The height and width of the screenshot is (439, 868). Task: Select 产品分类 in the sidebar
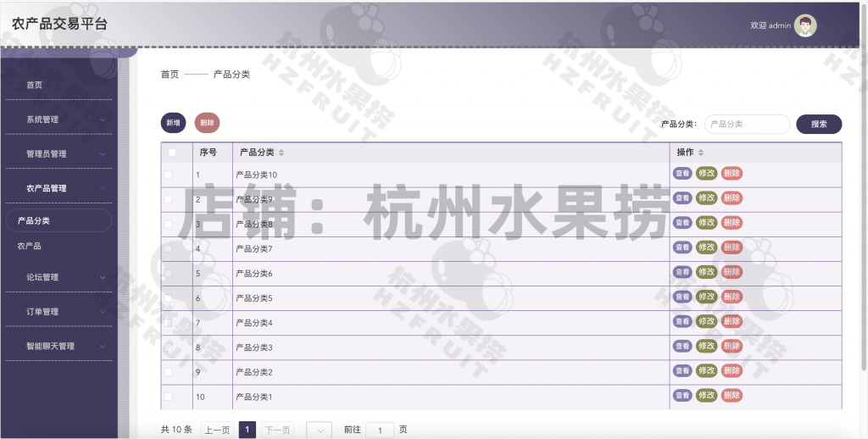58,220
